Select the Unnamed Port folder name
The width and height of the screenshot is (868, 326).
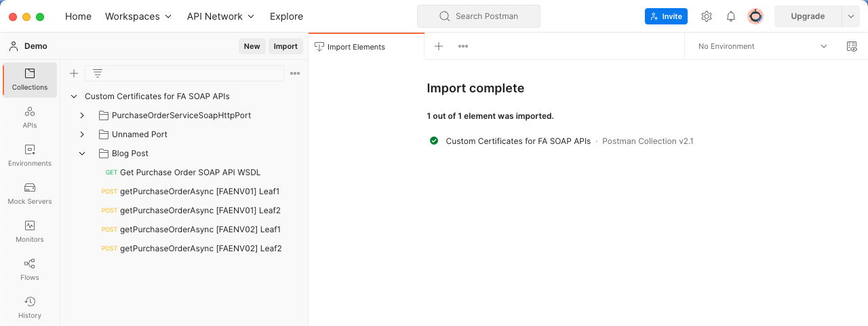140,134
